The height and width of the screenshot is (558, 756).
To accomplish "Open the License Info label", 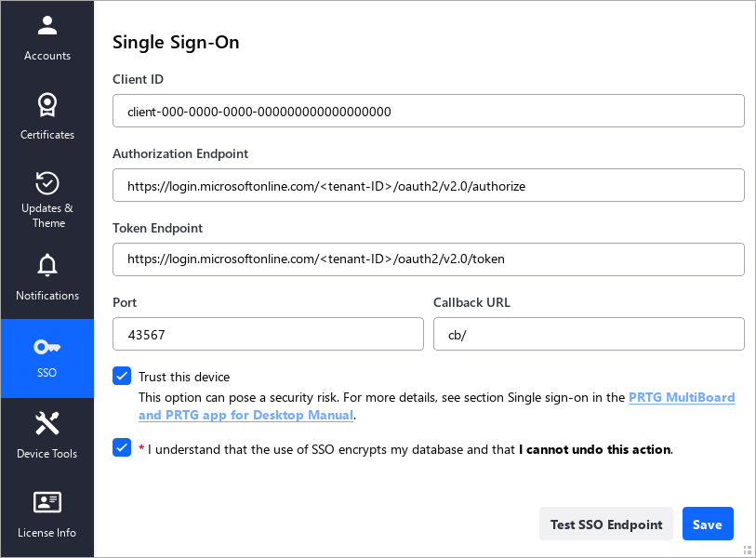I will point(47,533).
